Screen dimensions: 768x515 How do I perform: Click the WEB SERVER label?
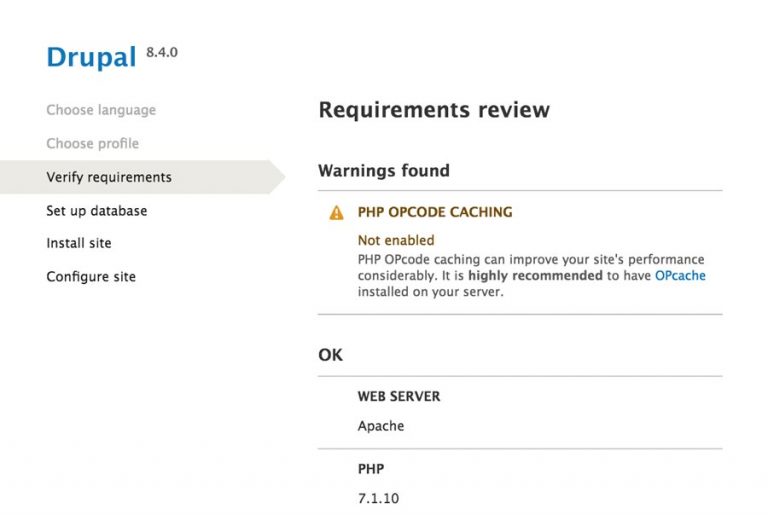[x=399, y=396]
